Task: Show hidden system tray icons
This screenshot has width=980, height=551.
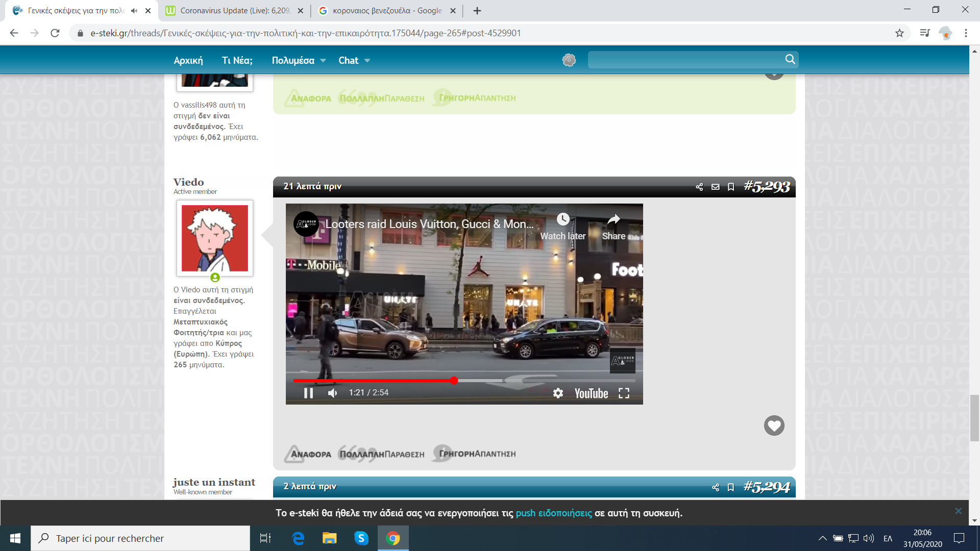Action: (x=822, y=538)
